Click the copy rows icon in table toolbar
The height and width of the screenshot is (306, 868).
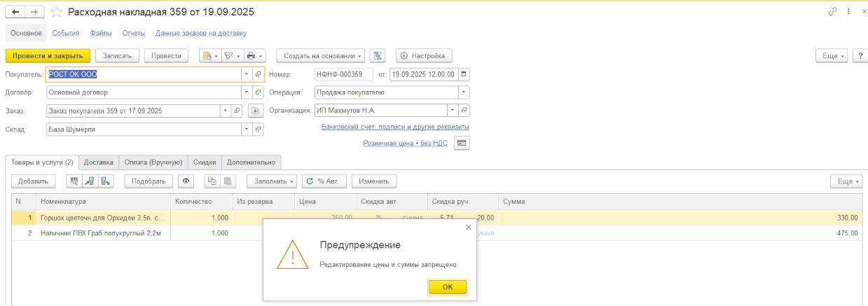pyautogui.click(x=211, y=181)
